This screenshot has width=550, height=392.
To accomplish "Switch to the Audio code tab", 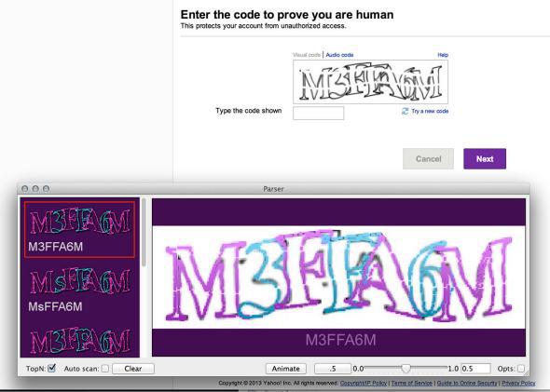I will tap(339, 55).
